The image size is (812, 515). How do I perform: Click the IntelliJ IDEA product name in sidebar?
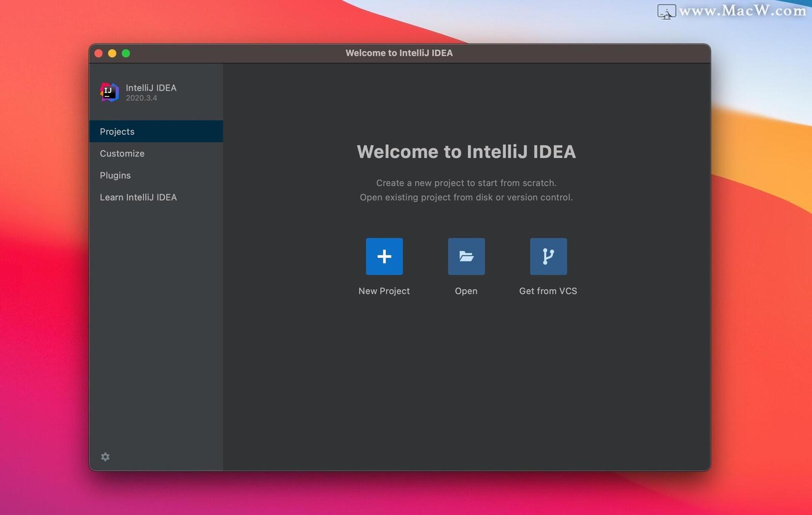[151, 88]
